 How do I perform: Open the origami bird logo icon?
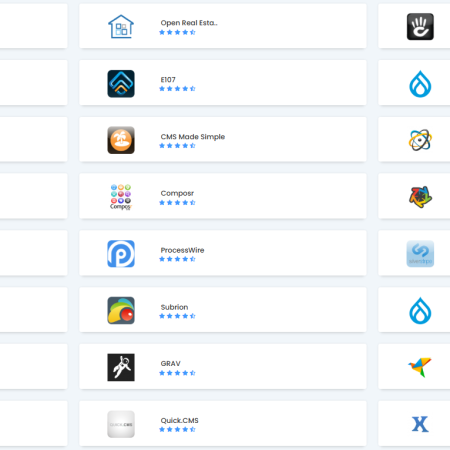pyautogui.click(x=420, y=367)
